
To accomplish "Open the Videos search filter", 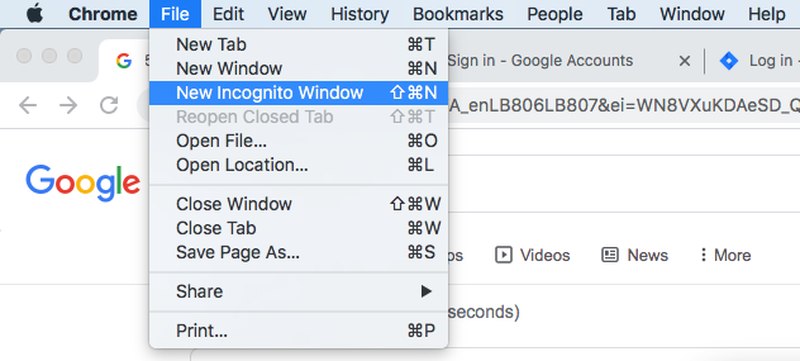I will 533,255.
